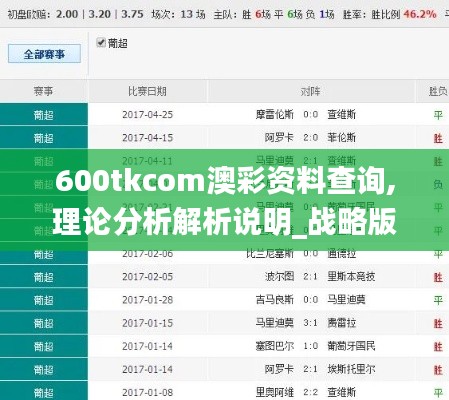
Task: Select the 比赛日期 column header
Action: (147, 91)
